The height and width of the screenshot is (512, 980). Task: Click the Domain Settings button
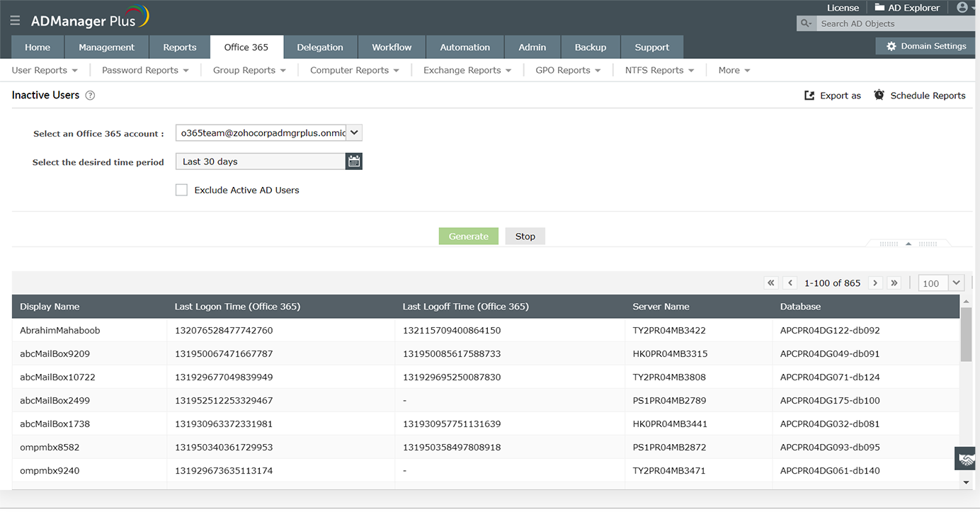point(925,46)
